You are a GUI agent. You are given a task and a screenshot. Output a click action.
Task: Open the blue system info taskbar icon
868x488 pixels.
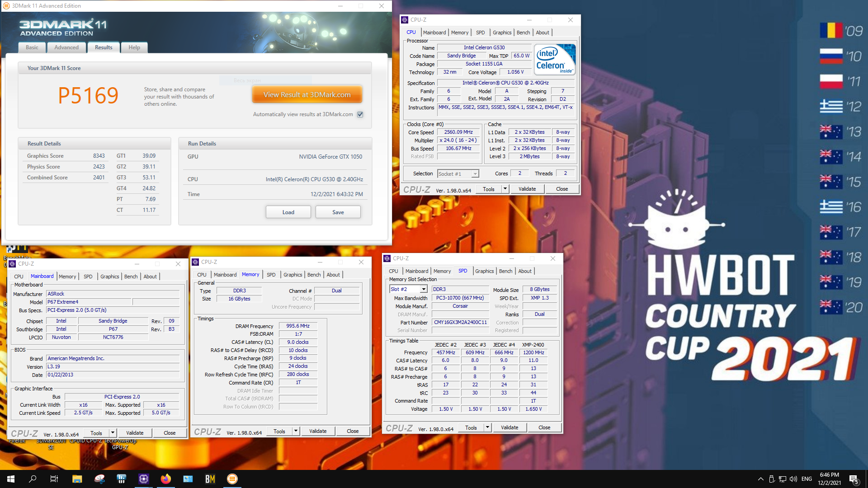(188, 479)
